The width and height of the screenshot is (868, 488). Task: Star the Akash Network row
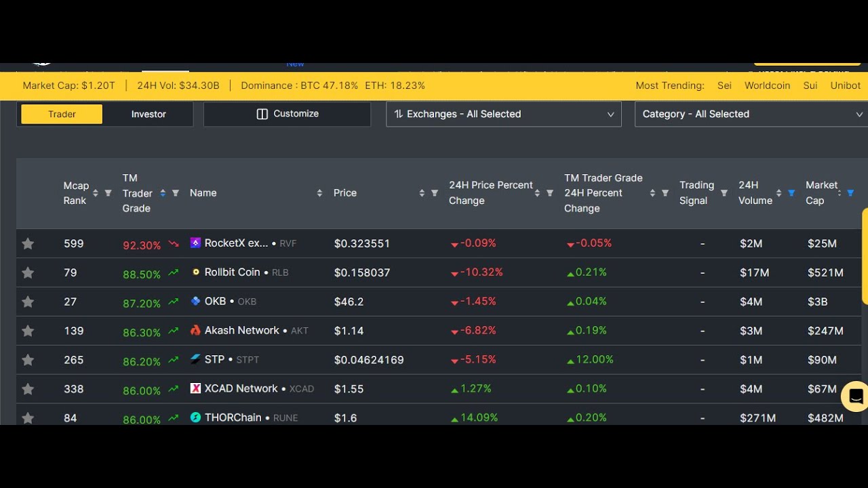pyautogui.click(x=28, y=331)
